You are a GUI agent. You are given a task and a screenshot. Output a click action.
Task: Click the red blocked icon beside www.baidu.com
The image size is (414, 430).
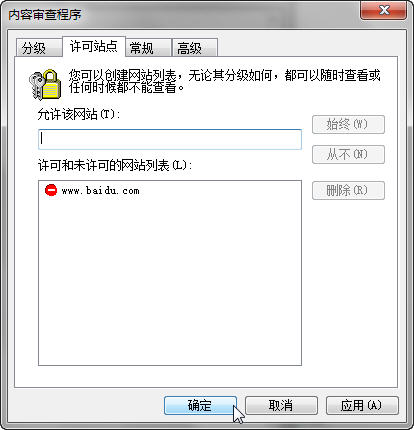click(51, 190)
